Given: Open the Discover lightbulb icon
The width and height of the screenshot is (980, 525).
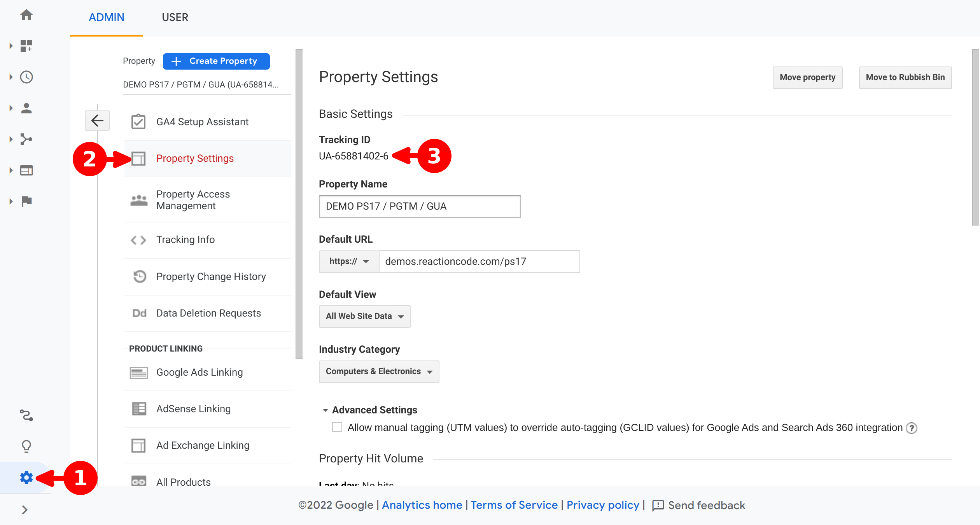Looking at the screenshot, I should tap(26, 446).
